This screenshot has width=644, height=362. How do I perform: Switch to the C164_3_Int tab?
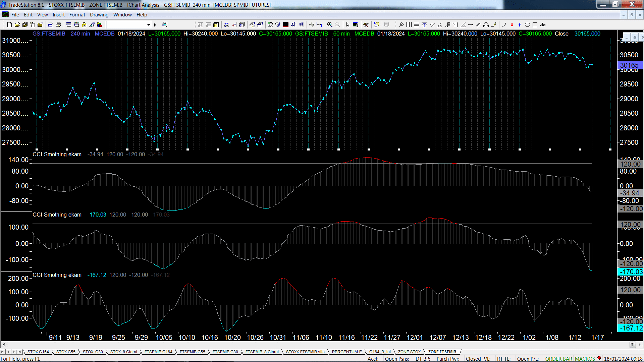click(380, 352)
